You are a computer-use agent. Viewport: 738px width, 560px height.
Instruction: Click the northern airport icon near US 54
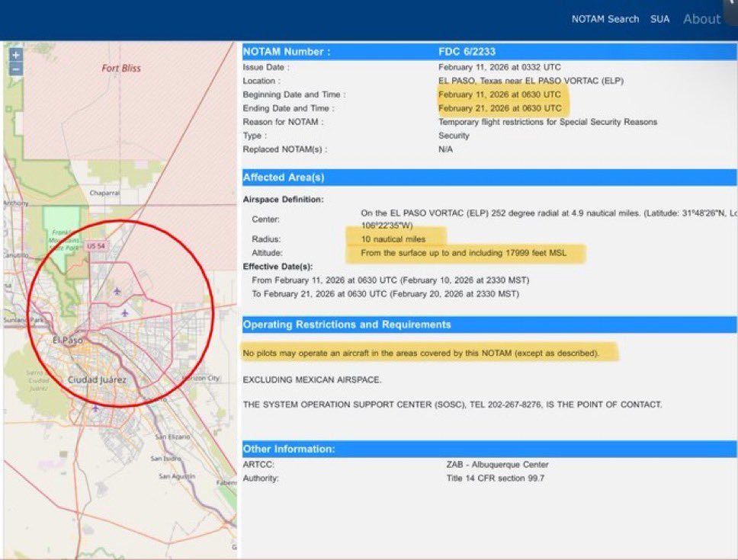(117, 290)
